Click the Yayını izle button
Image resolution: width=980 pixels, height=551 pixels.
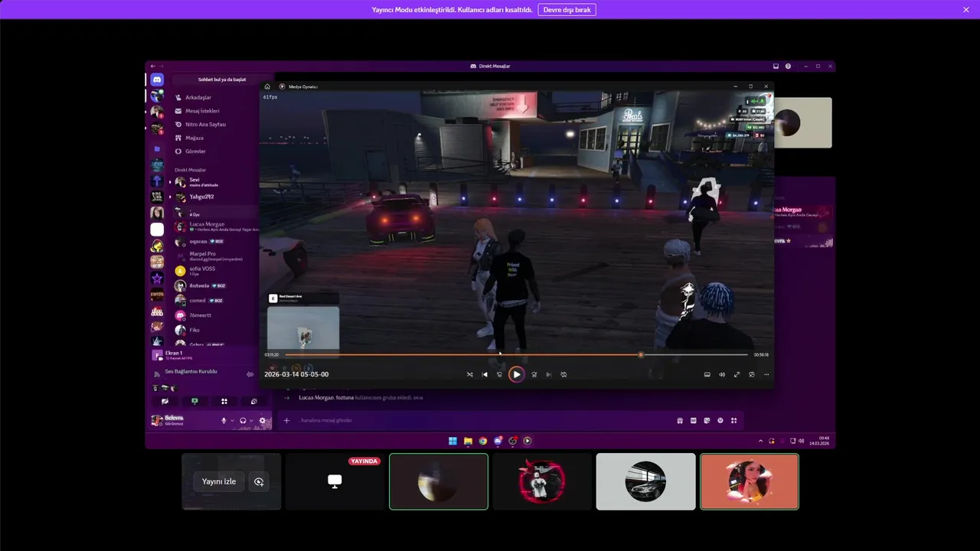click(219, 481)
